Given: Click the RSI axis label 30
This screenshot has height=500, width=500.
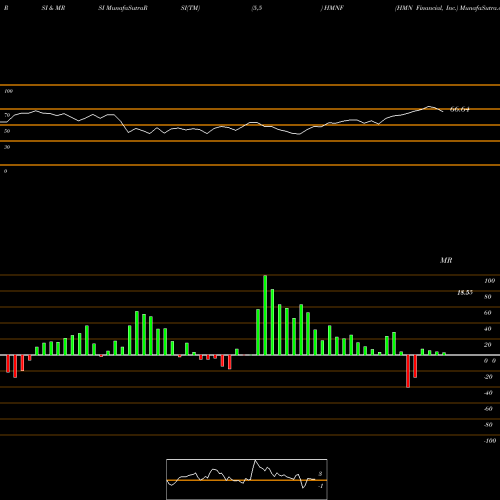Looking at the screenshot, I should [x=7, y=147].
